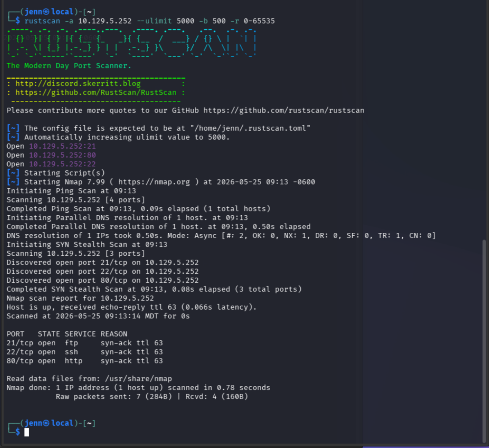The width and height of the screenshot is (489, 448).
Task: Click the 'Starting Script(s)' line
Action: [x=56, y=173]
